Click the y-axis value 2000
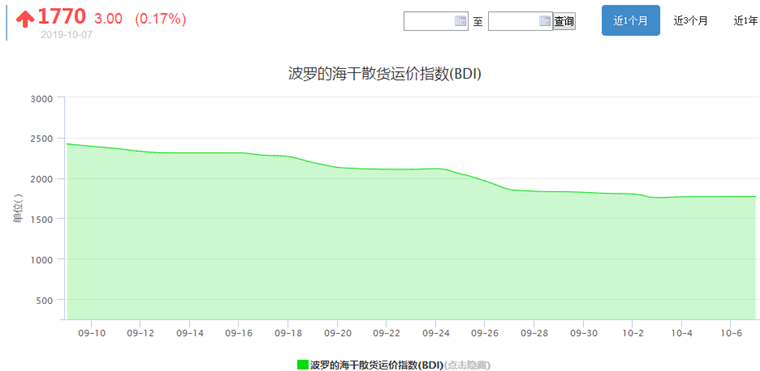Viewport: 760px width, 371px height. pos(41,179)
